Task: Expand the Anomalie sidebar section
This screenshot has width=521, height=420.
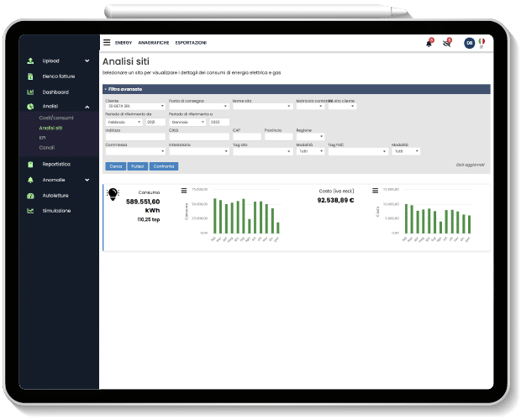Action: click(87, 180)
